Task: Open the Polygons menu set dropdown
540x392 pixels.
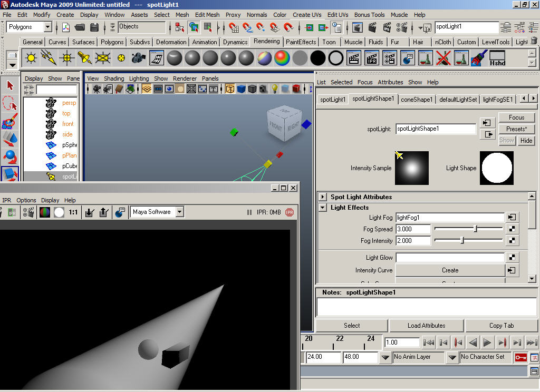Action: (47, 27)
